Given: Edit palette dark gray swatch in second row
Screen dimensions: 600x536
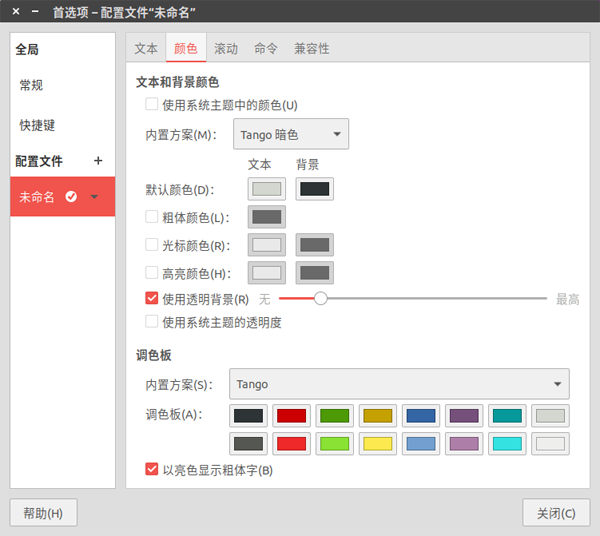Looking at the screenshot, I should [x=248, y=444].
